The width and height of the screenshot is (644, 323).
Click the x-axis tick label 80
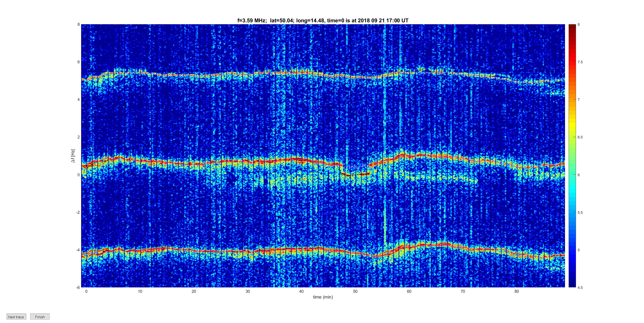click(x=516, y=291)
